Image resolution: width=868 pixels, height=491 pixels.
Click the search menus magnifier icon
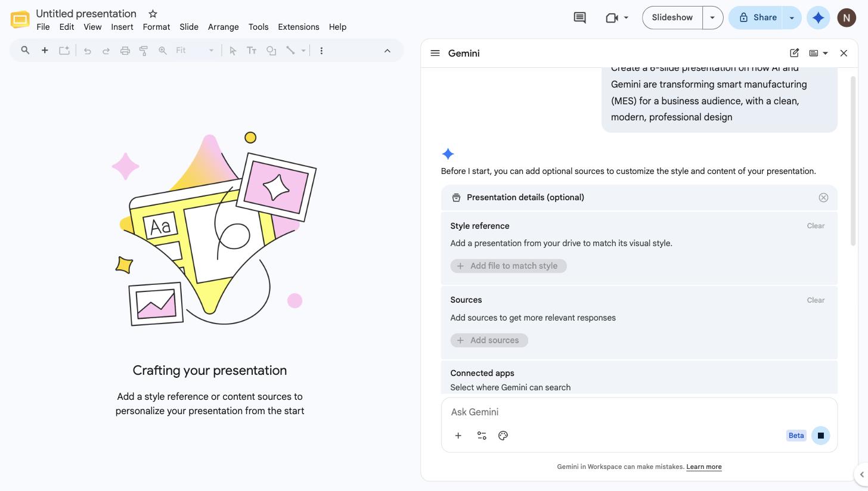(x=25, y=51)
